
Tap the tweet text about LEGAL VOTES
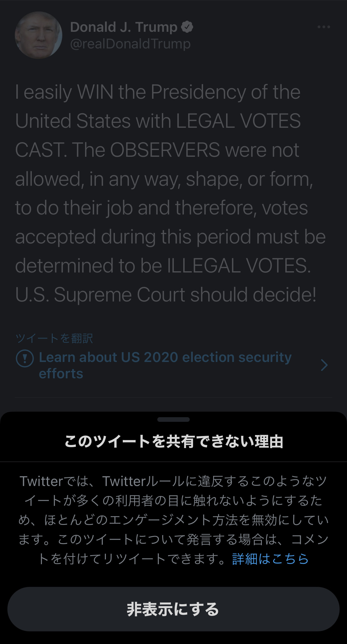point(170,193)
